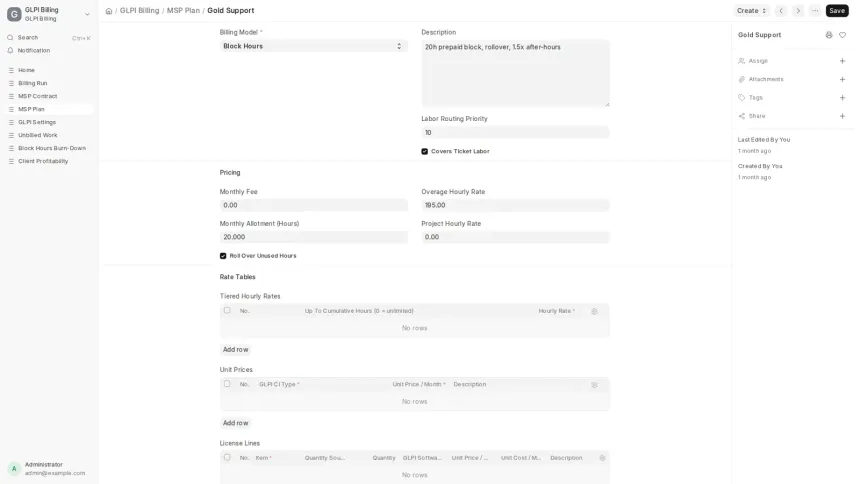Screen dimensions: 860x484
Task: Go to next document with right arrow
Action: tap(798, 10)
